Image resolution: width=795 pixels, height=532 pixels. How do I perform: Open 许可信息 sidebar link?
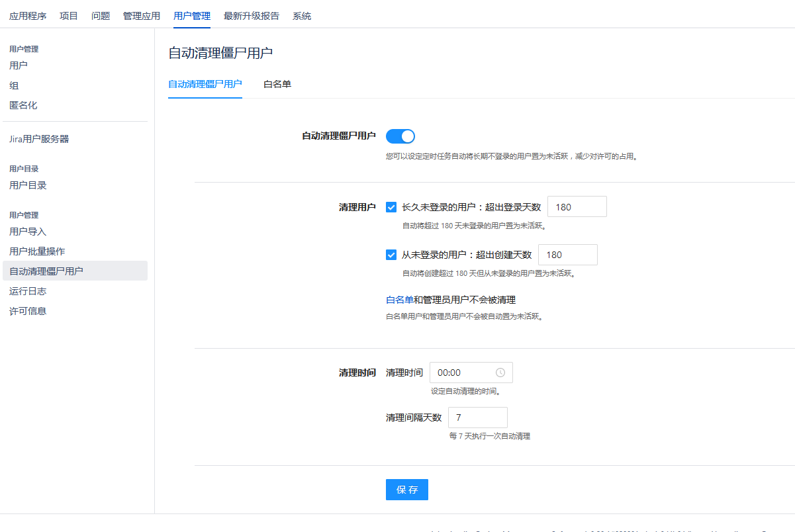(28, 311)
